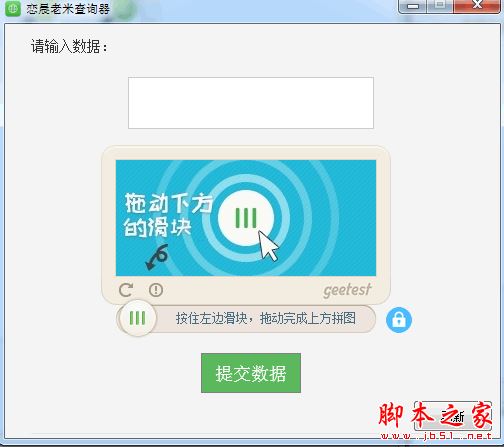This screenshot has height=447, width=504.
Task: Click the slider handle with three green bars
Action: pyautogui.click(x=137, y=318)
